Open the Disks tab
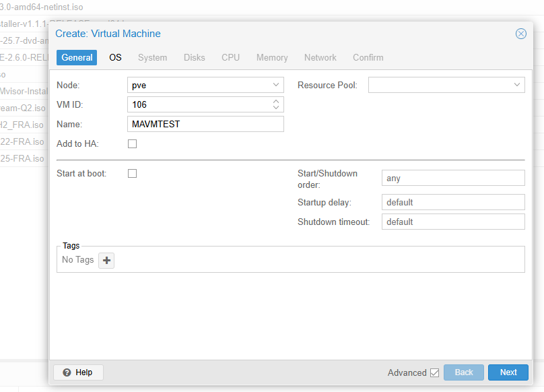Image resolution: width=544 pixels, height=392 pixels. [x=194, y=58]
